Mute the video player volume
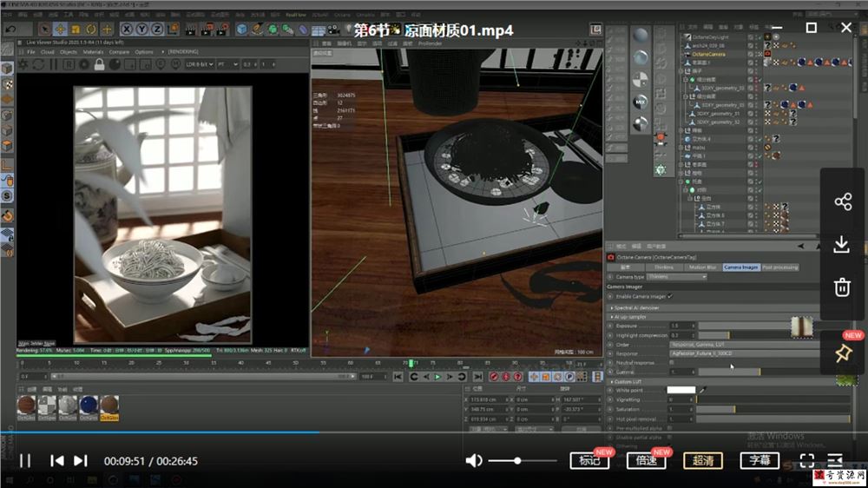 474,461
